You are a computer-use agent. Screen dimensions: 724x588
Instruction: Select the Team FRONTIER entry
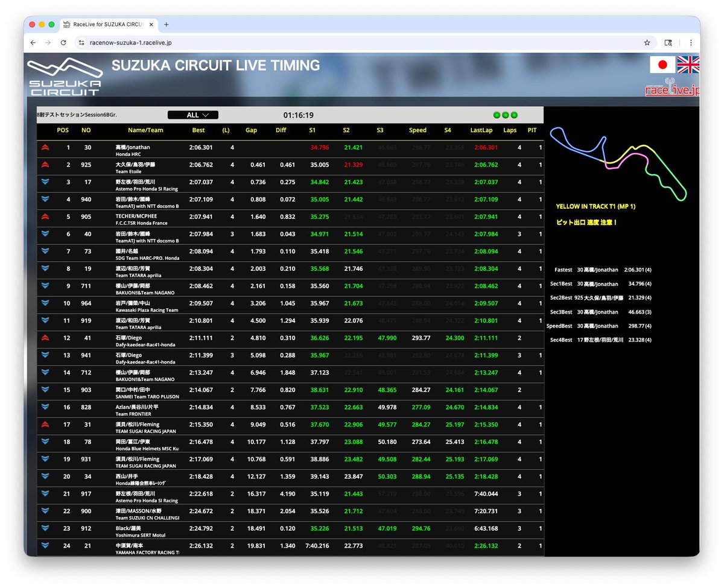[134, 414]
